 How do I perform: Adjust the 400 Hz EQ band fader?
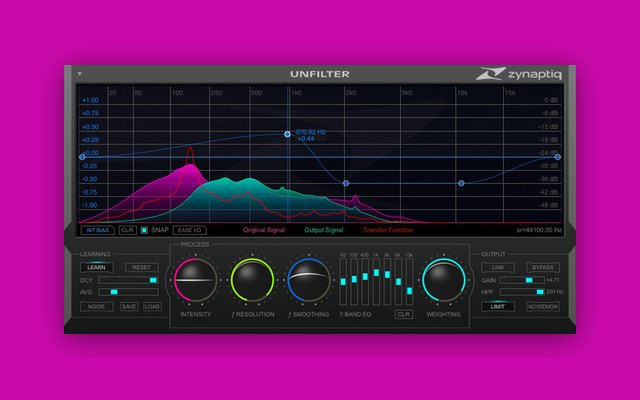click(365, 282)
